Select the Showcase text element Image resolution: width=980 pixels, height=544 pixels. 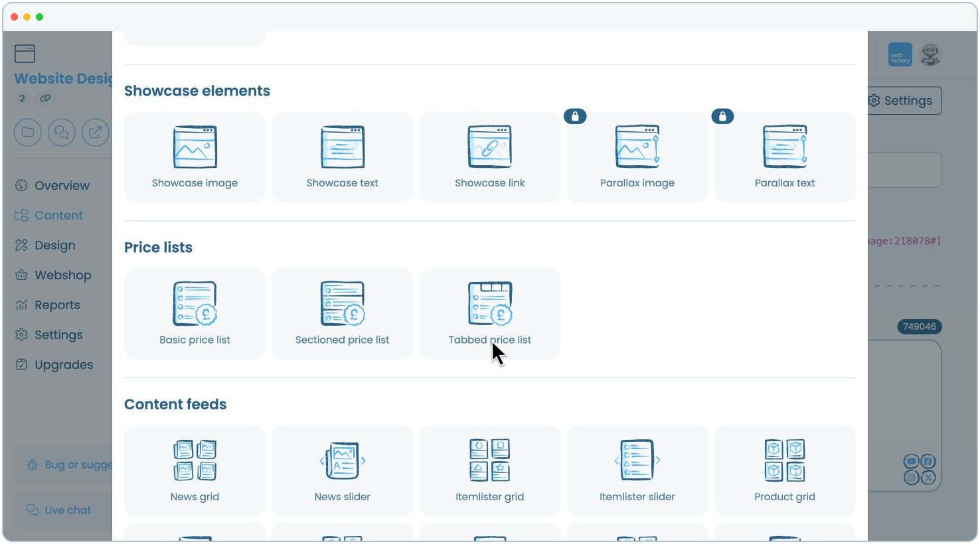[342, 157]
